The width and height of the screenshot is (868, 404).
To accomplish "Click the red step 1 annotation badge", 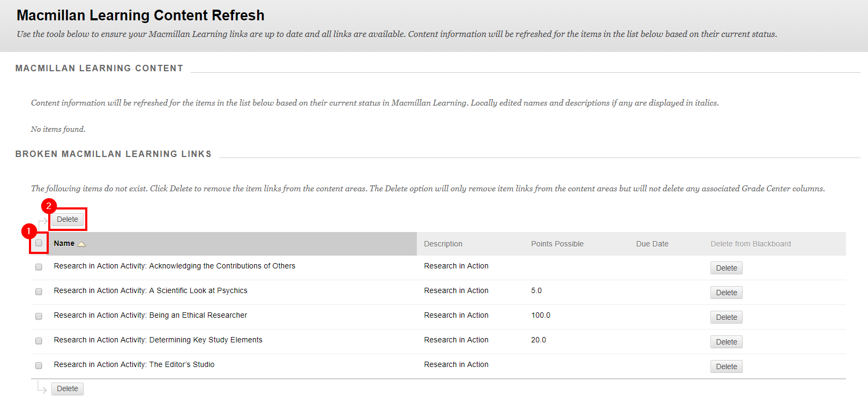I will pos(29,231).
